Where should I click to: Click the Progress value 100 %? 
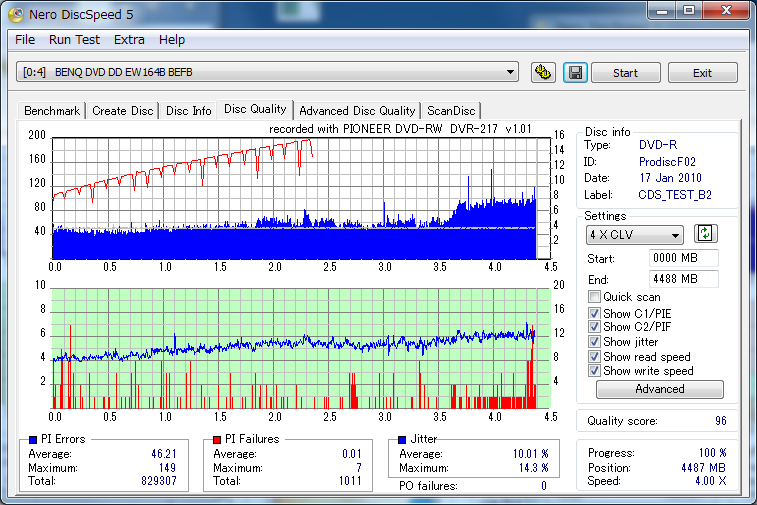[x=713, y=453]
